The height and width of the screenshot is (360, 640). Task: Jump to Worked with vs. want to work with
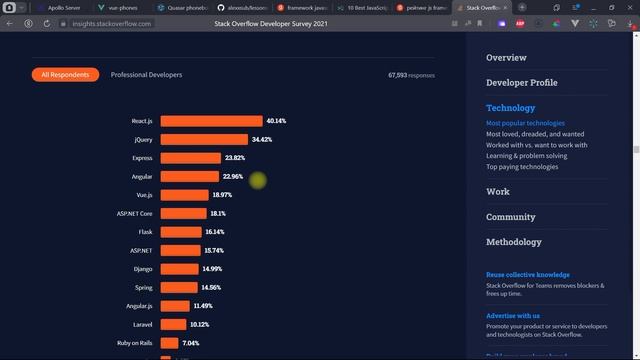(536, 145)
